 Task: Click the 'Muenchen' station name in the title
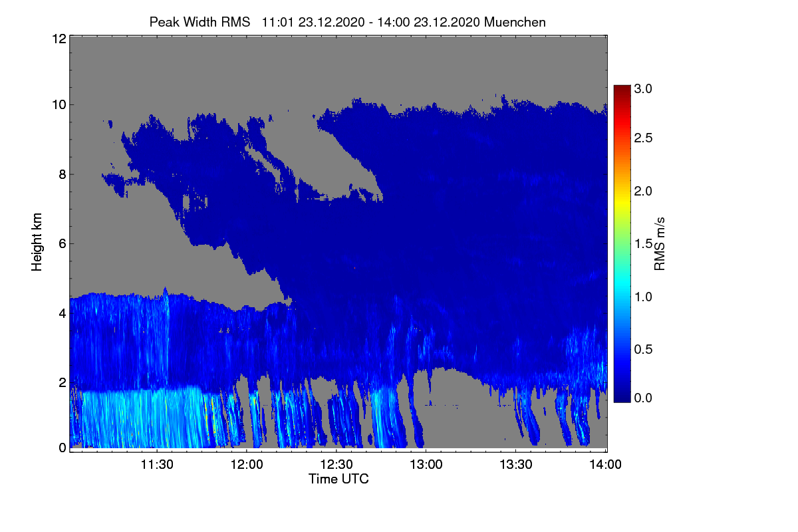[x=515, y=22]
